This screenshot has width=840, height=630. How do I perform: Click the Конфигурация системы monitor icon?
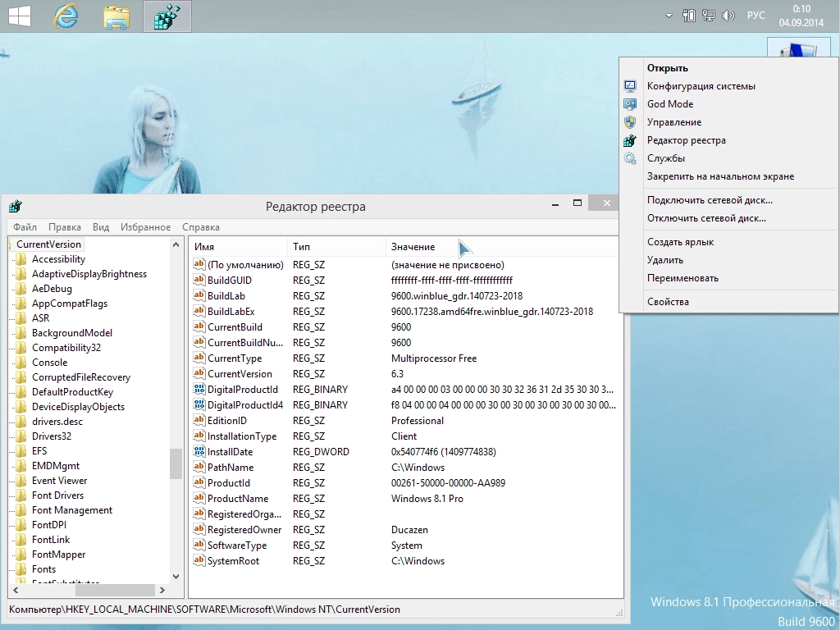(x=630, y=86)
